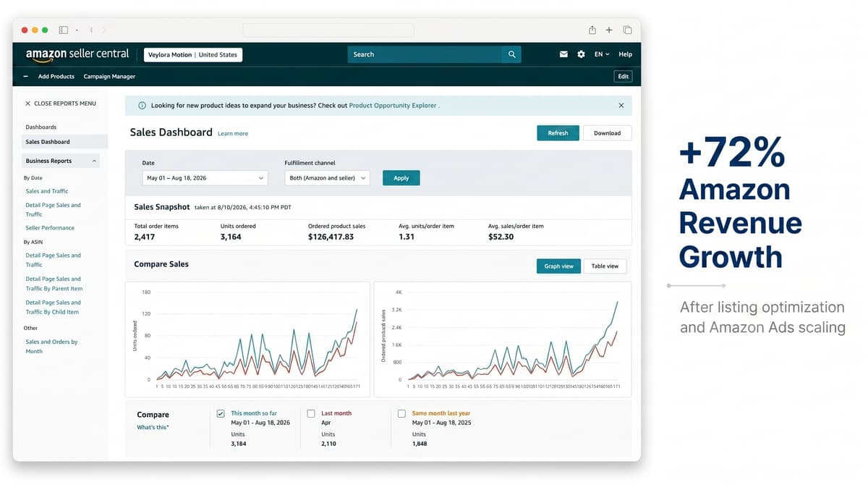The image size is (868, 485).
Task: Open the Veylora Motion account switcher
Action: pos(193,54)
